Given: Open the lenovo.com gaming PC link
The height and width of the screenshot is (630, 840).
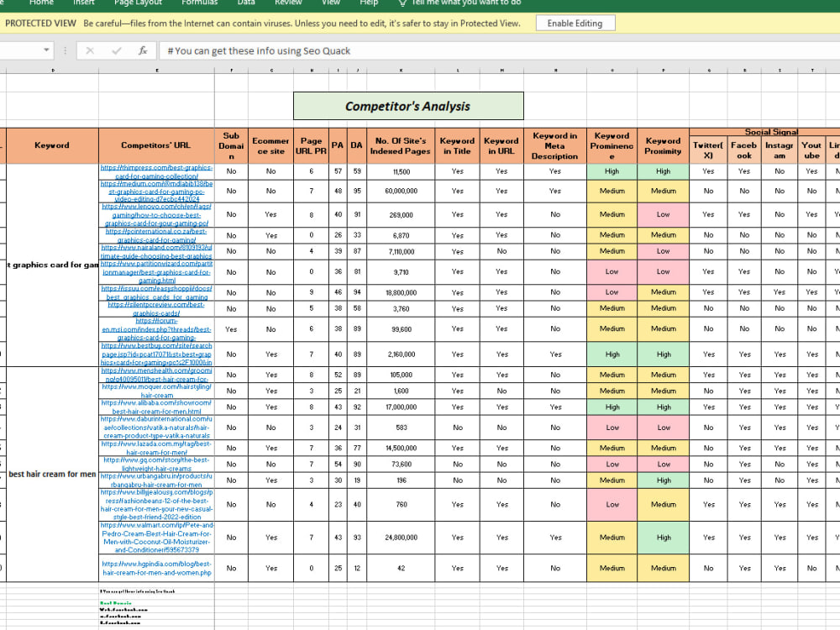Looking at the screenshot, I should [156, 215].
